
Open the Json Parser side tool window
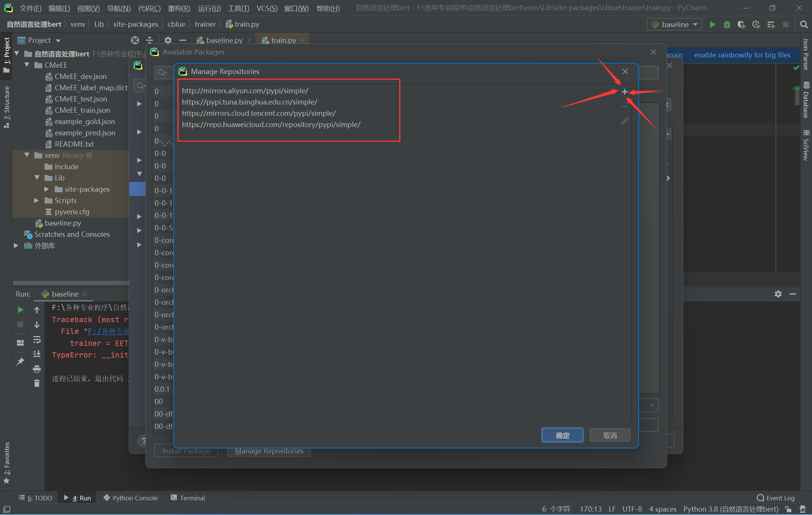[x=806, y=54]
